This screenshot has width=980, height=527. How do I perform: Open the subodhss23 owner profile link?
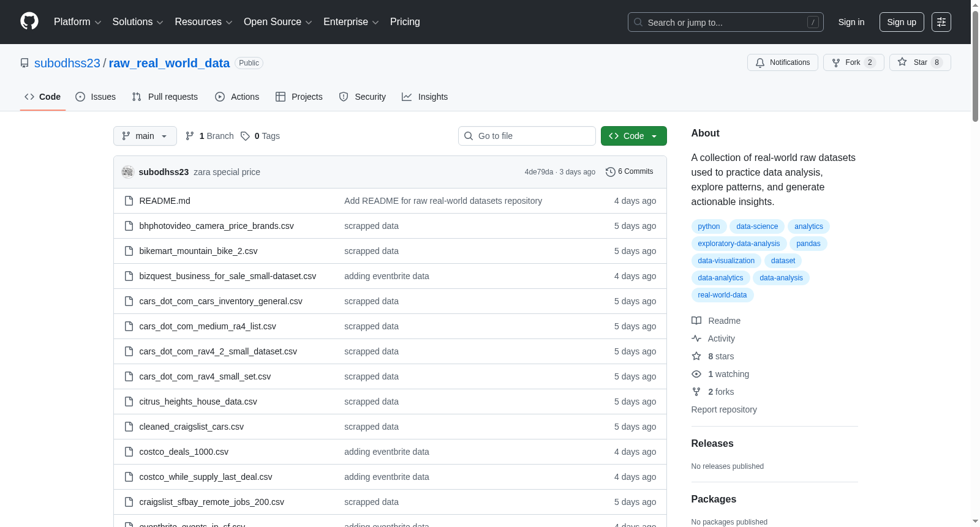67,63
